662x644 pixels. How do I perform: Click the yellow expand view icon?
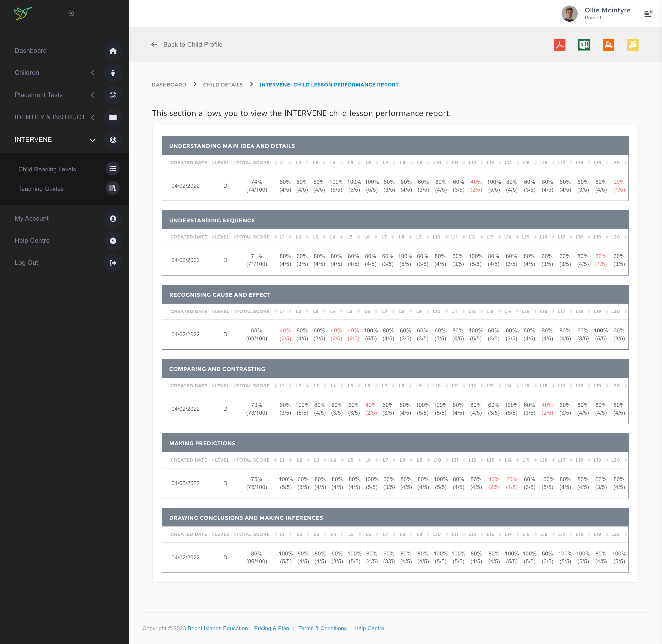point(633,45)
